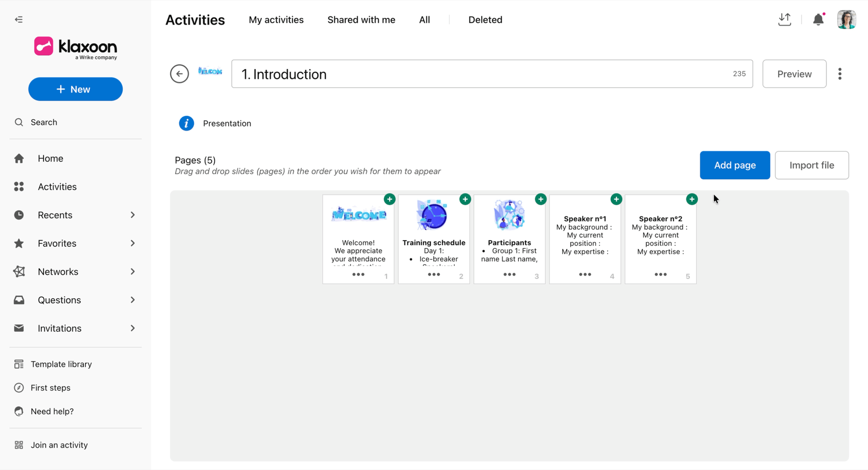This screenshot has width=868, height=470.
Task: Expand the Questions chevron
Action: (133, 300)
